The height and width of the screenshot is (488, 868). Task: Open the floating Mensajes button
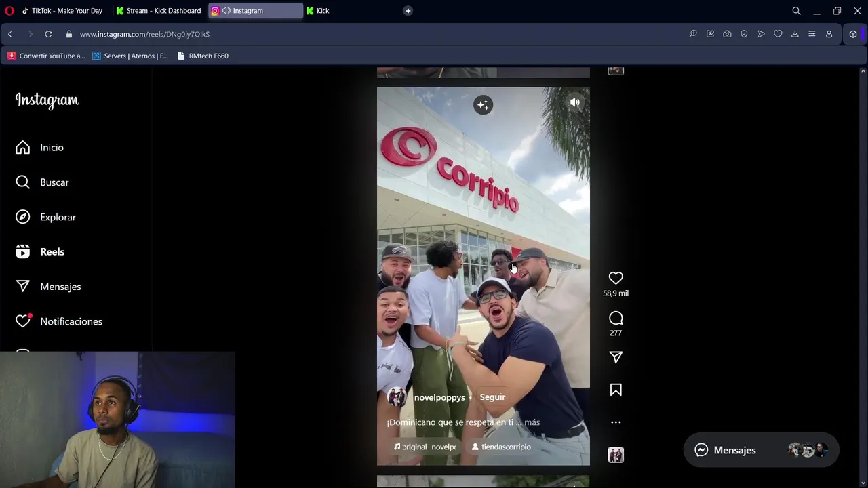[x=761, y=450]
